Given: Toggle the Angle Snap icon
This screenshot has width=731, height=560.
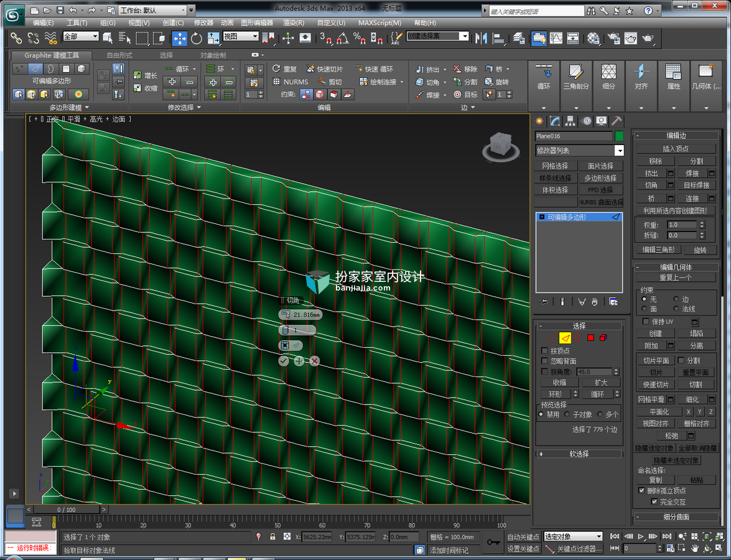Looking at the screenshot, I should (343, 38).
